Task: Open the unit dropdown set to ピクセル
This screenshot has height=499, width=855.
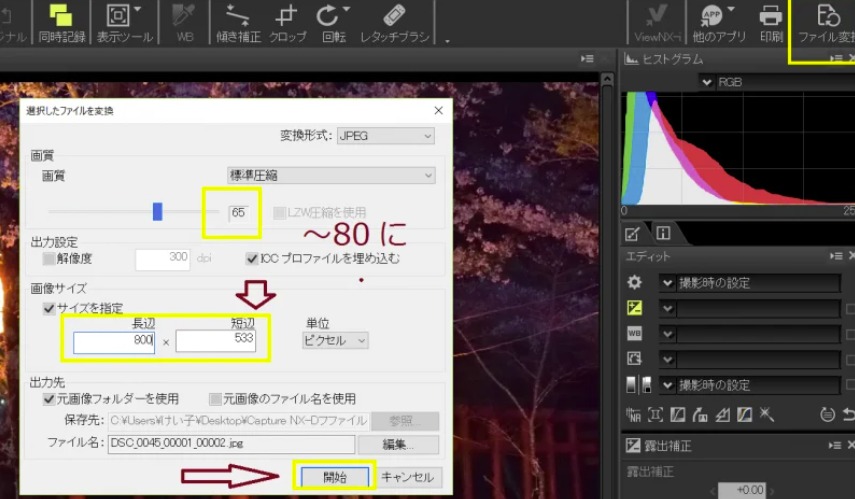Action: [335, 341]
